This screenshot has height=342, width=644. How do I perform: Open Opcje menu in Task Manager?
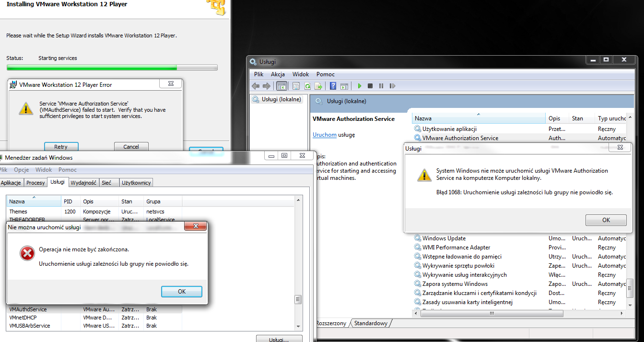coord(22,170)
